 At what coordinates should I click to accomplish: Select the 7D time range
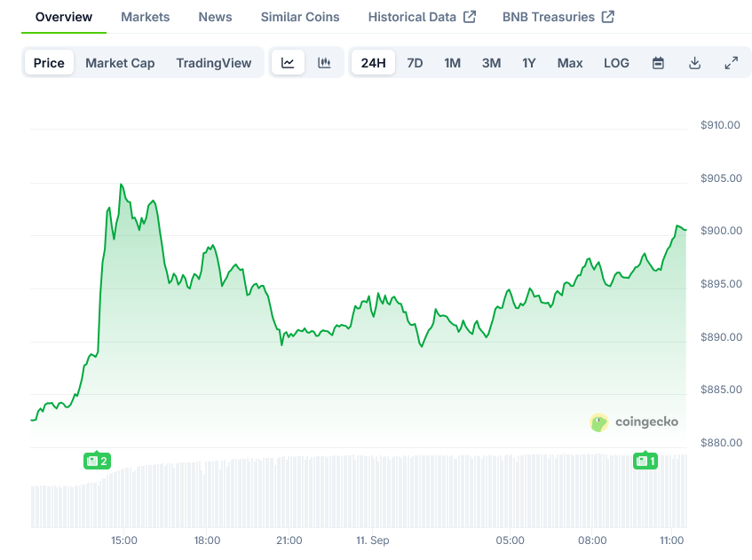[415, 63]
